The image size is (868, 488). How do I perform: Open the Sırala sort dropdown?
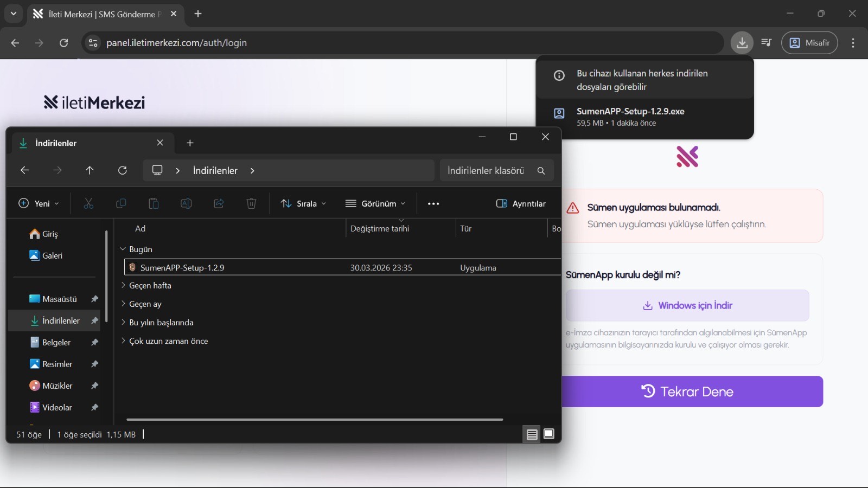click(x=303, y=203)
